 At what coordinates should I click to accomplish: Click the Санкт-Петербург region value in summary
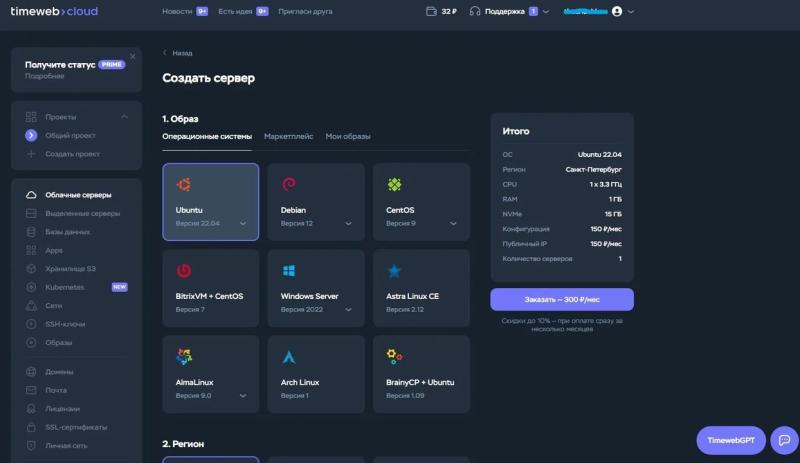point(593,169)
